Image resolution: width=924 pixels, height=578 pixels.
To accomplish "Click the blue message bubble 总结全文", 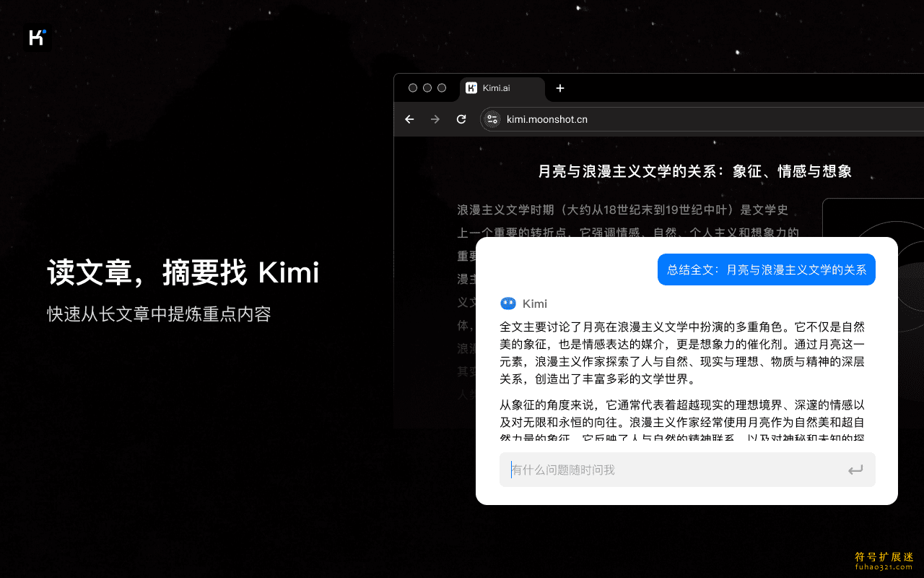I will tap(767, 269).
